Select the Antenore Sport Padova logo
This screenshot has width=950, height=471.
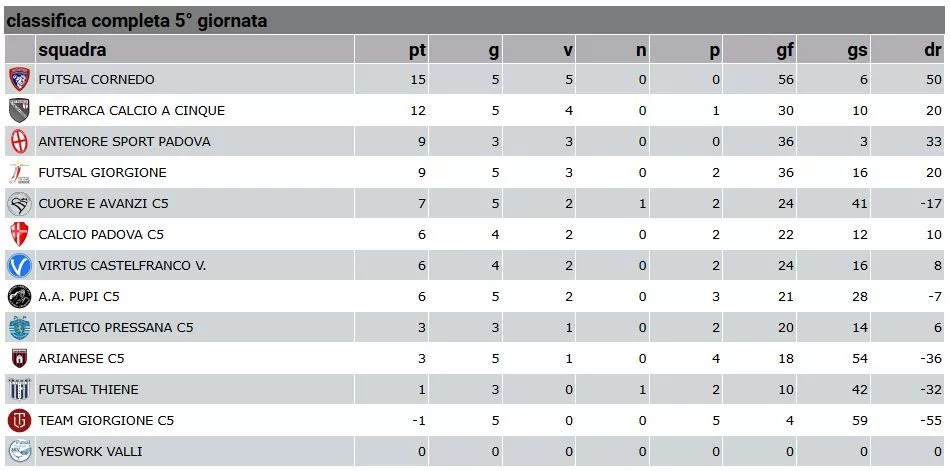pyautogui.click(x=19, y=141)
